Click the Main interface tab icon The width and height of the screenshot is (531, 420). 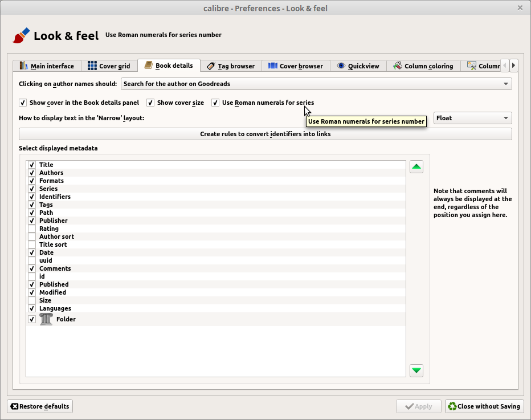pyautogui.click(x=24, y=66)
